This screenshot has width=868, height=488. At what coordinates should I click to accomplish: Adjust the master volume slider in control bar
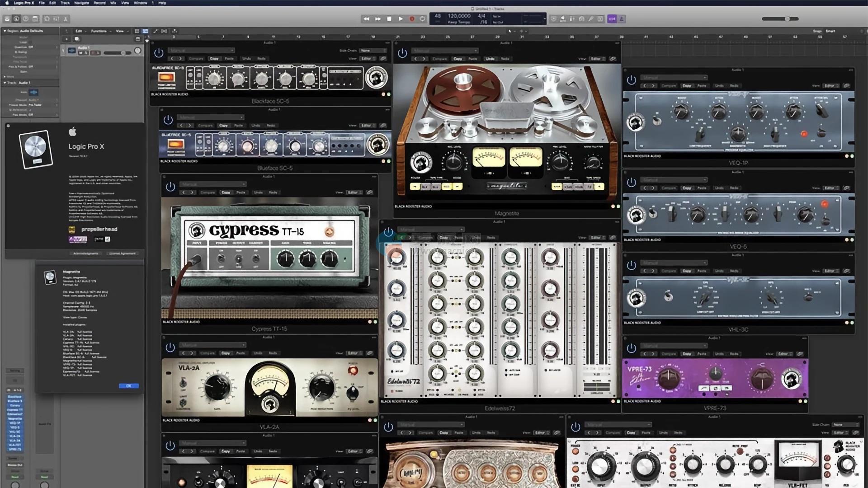(780, 19)
